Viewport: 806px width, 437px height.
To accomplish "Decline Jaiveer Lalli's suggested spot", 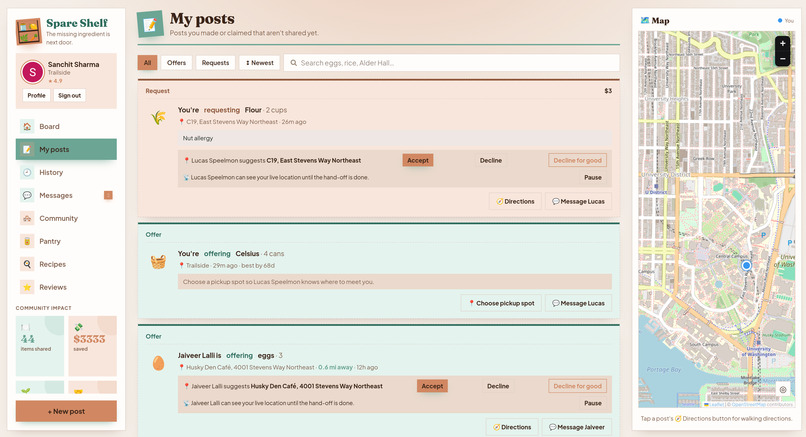I will click(498, 386).
